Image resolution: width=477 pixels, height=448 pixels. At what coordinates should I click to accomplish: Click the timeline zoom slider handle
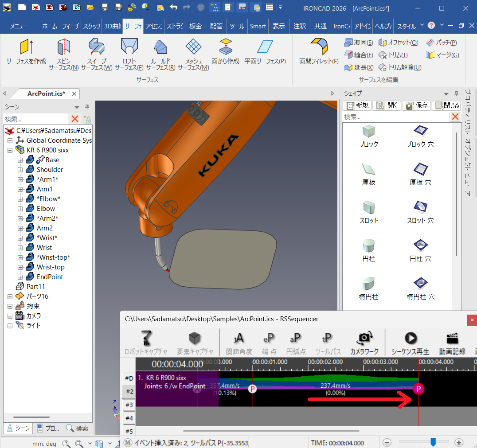(x=433, y=442)
